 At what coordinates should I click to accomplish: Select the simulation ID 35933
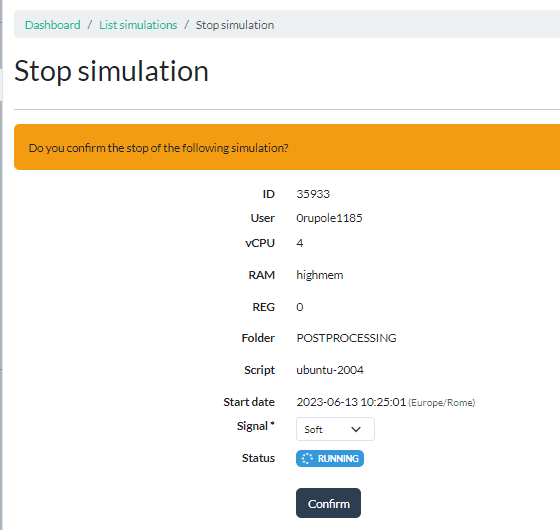click(313, 194)
